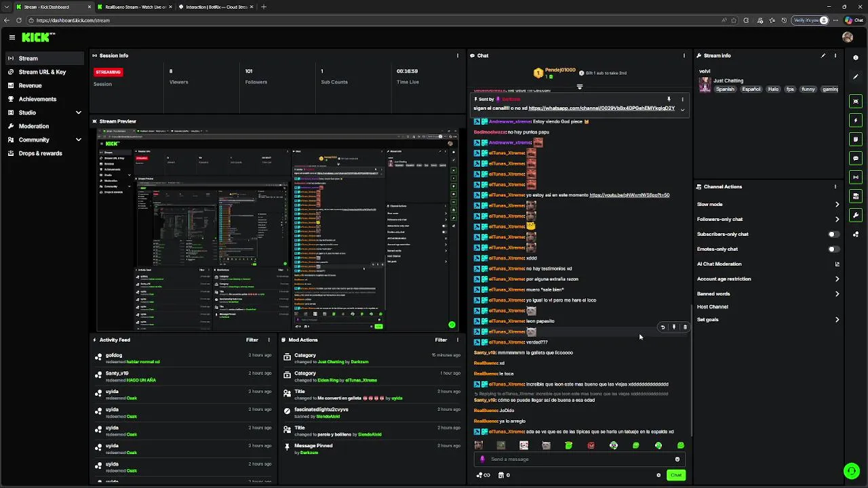Screen dimensions: 868x488
Task: Insert the red angry emote
Action: 591,445
